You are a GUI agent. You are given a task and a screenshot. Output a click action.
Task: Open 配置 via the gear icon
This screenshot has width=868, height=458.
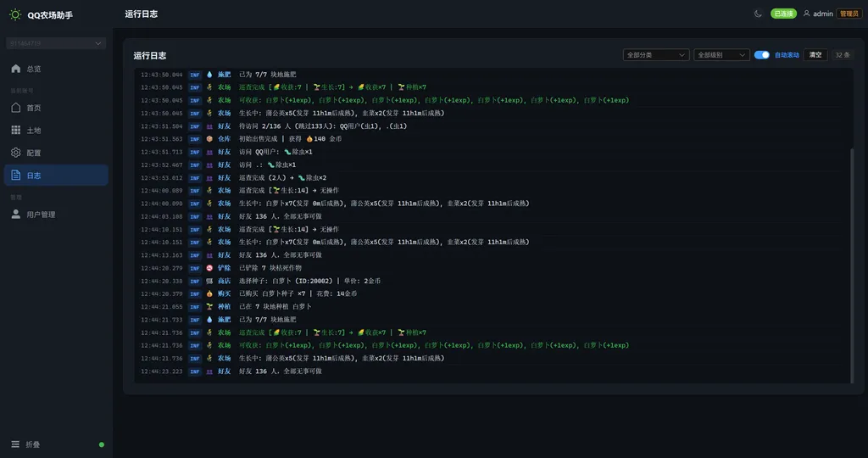click(15, 153)
